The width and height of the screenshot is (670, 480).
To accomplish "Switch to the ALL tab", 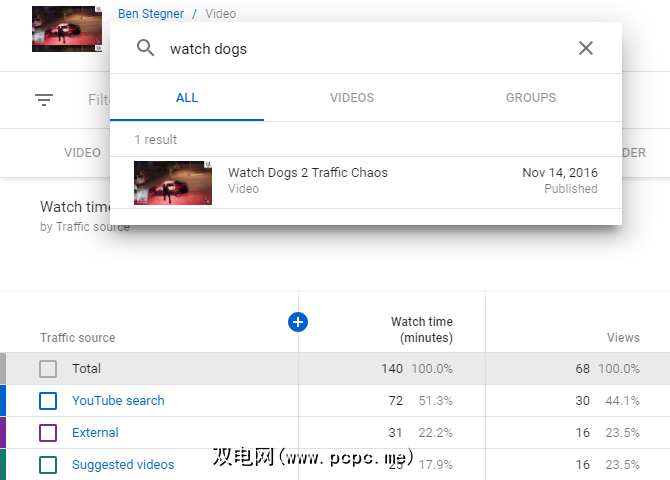I will pyautogui.click(x=187, y=97).
